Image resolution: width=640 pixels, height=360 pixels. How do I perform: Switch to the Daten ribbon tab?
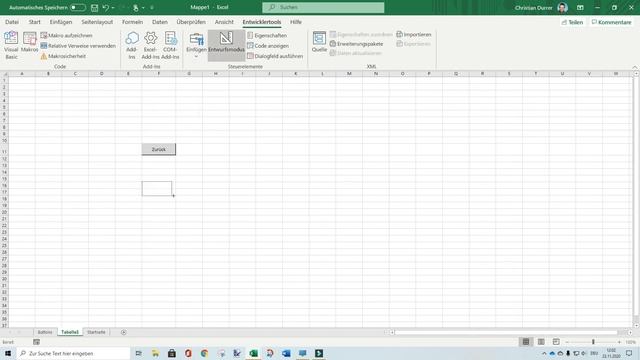[160, 22]
